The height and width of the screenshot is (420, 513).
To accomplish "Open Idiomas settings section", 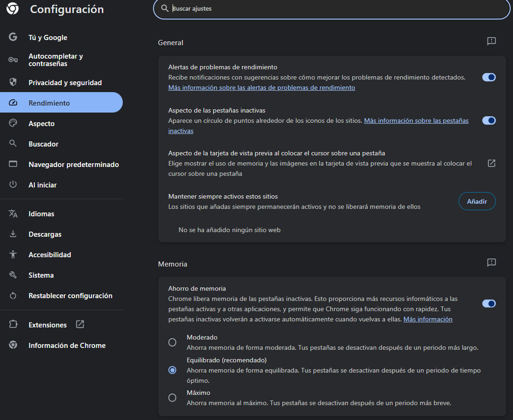I will pos(41,214).
